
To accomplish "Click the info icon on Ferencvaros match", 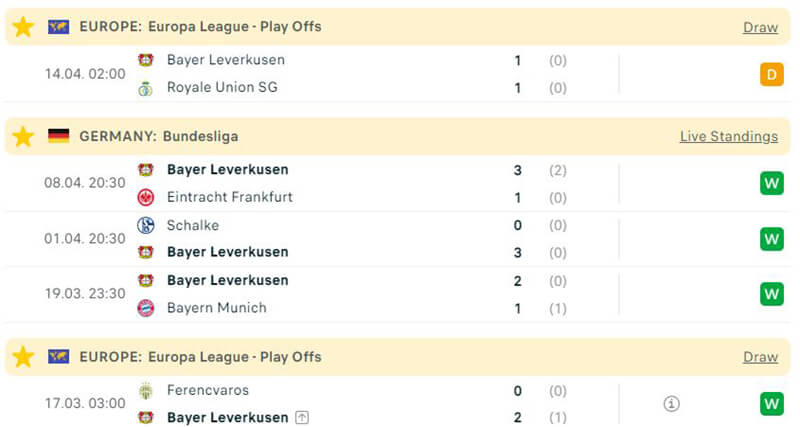I will 672,404.
